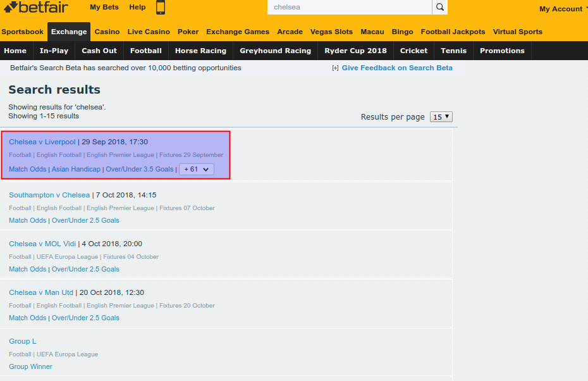The width and height of the screenshot is (588, 381).
Task: Open the Chelsea v Liverpool result
Action: pos(42,142)
